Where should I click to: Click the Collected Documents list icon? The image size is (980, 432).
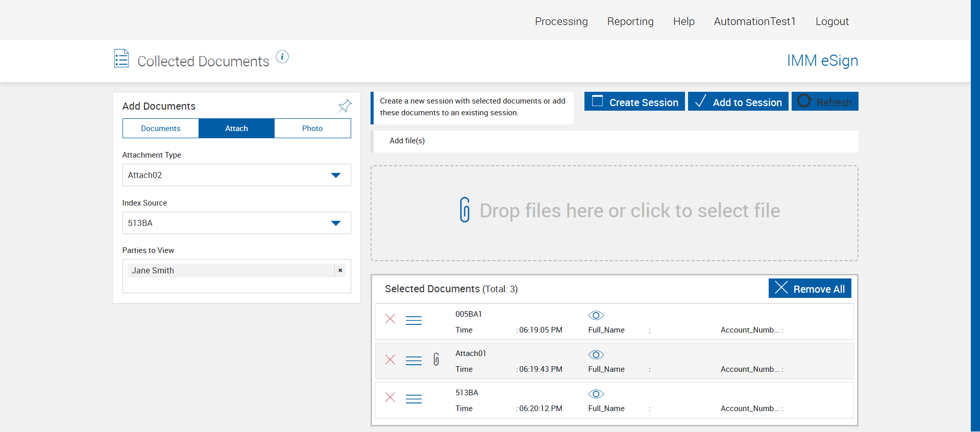tap(121, 59)
